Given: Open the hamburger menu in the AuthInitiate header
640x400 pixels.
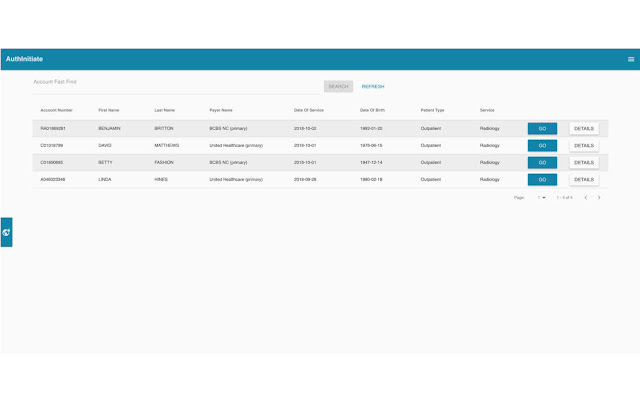Looking at the screenshot, I should 631,59.
